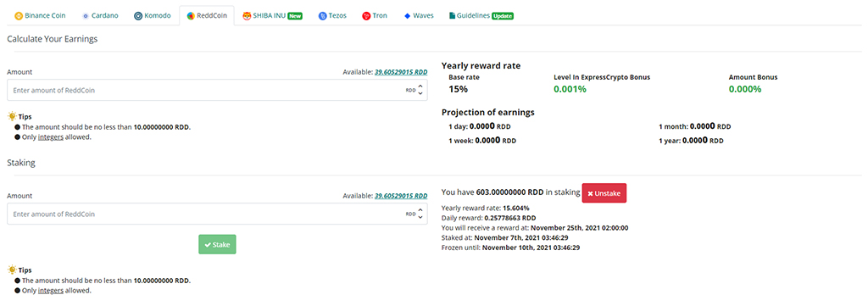Click the 'Yearly reward rate' heading

click(x=481, y=66)
